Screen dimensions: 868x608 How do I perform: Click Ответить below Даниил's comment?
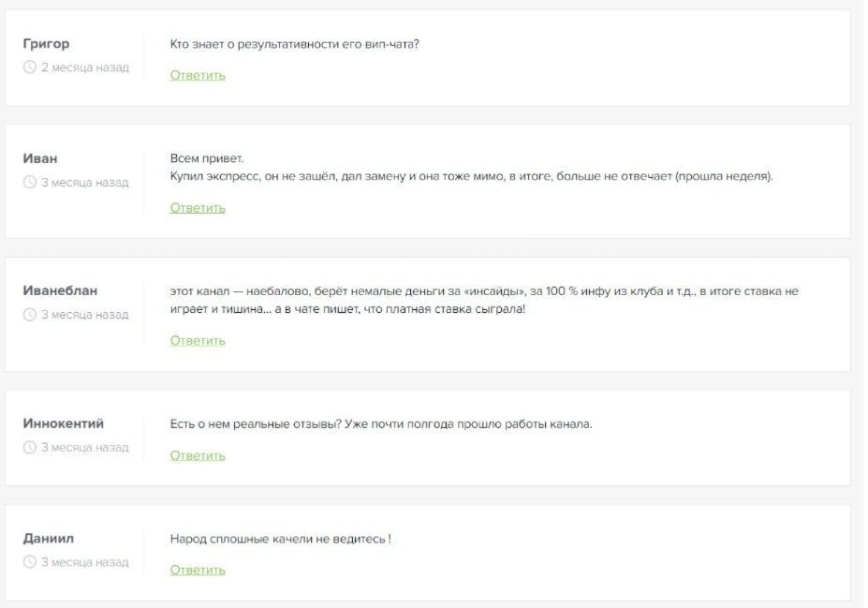click(x=198, y=570)
